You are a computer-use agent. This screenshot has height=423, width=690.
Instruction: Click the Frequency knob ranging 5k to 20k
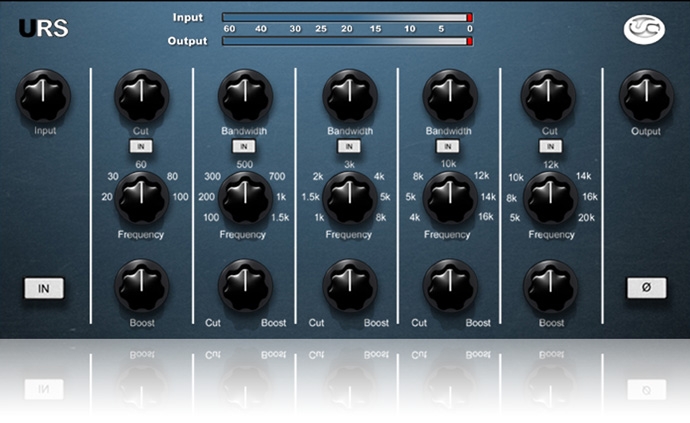[x=550, y=197]
